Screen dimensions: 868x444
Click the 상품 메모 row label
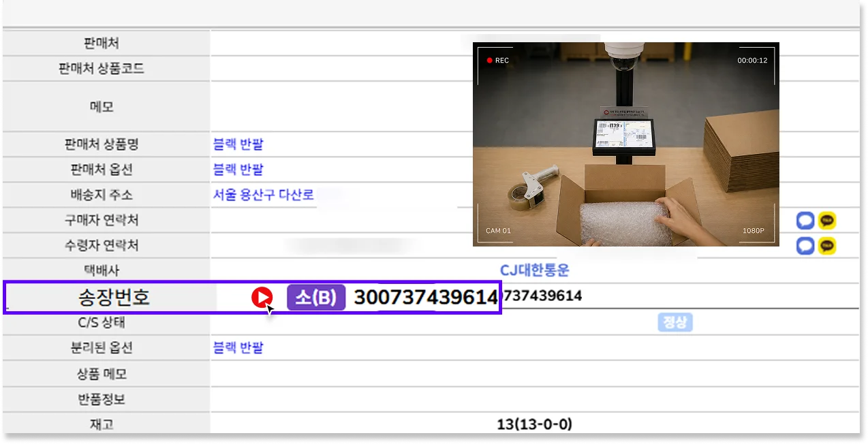101,374
